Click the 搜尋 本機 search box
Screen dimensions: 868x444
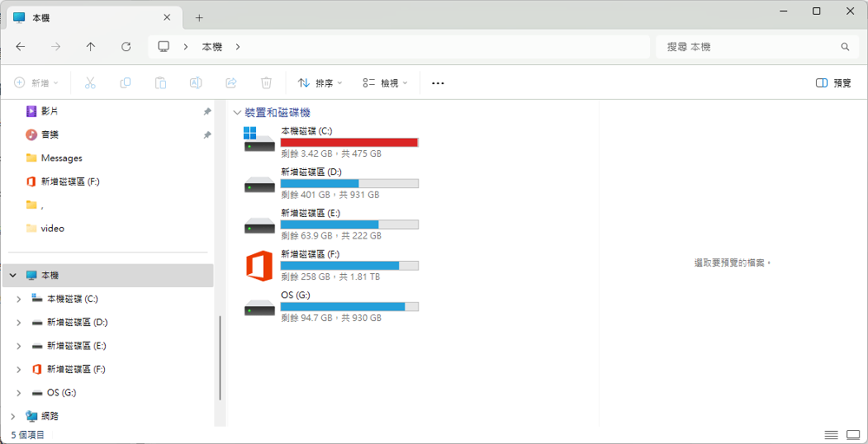click(746, 47)
